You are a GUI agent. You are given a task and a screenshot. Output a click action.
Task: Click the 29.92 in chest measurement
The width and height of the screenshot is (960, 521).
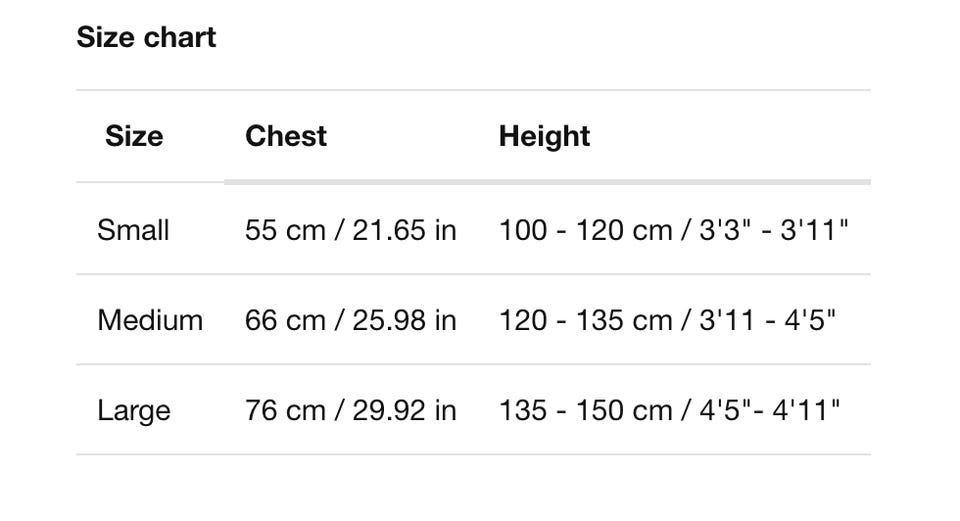[404, 410]
